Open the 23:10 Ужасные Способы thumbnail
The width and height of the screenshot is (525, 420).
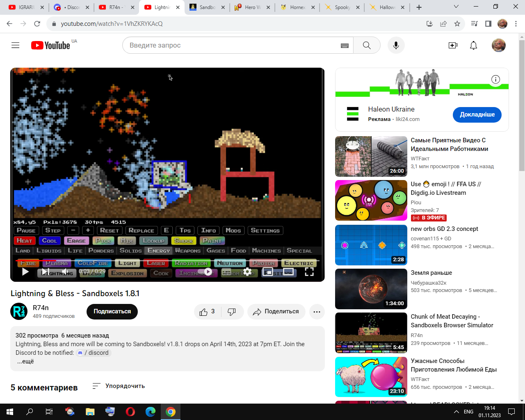point(371,377)
